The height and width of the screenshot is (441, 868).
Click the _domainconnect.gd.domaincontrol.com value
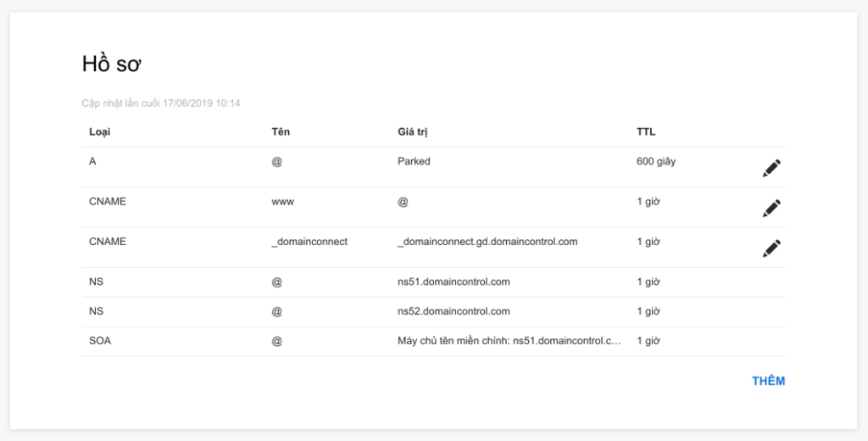pos(487,242)
